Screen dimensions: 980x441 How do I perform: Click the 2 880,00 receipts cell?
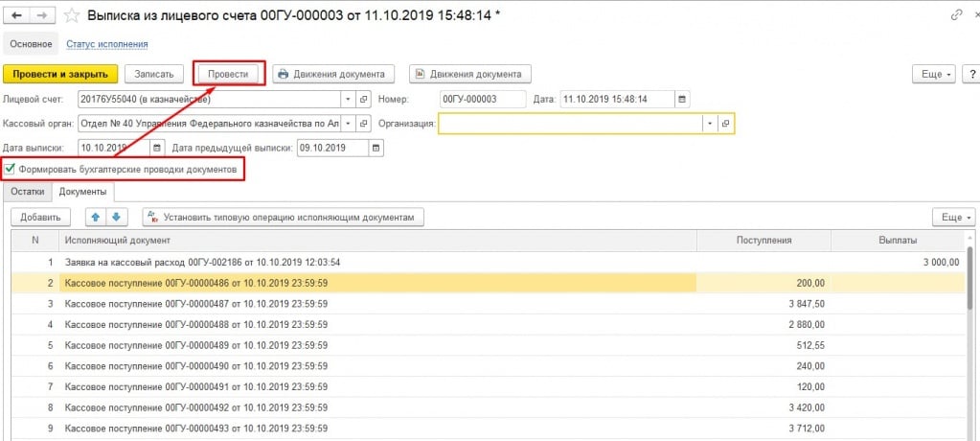763,325
